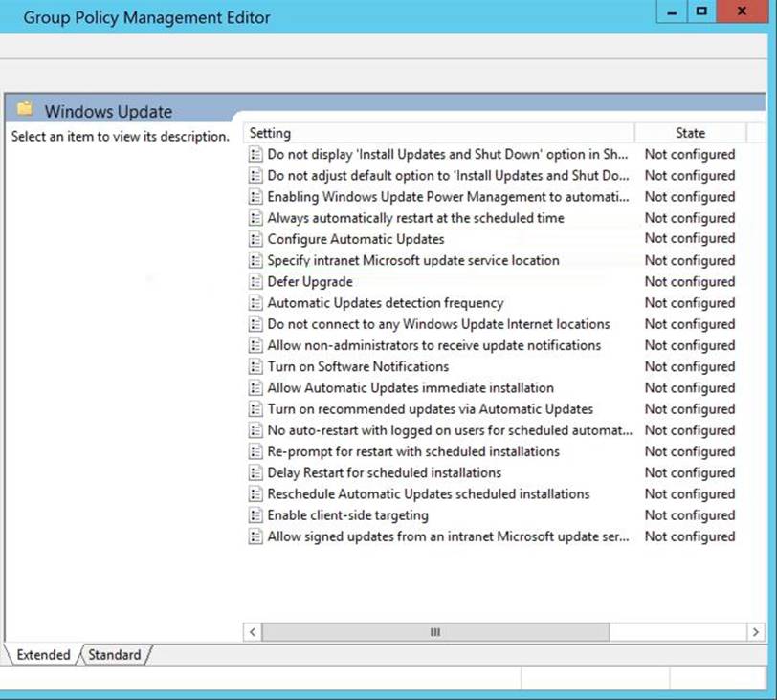Click icon beside Automatic Updates detection frequency
777x700 pixels.
255,303
